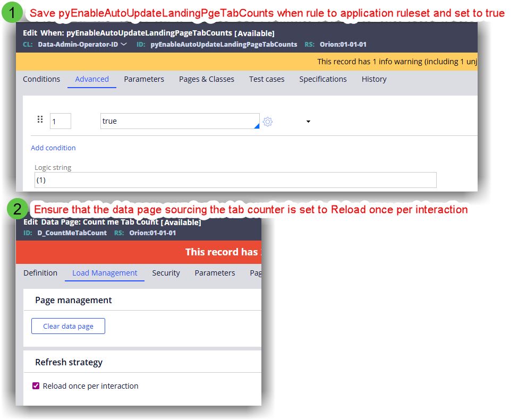The width and height of the screenshot is (518, 420).
Task: View the History tab
Action: click(x=374, y=79)
